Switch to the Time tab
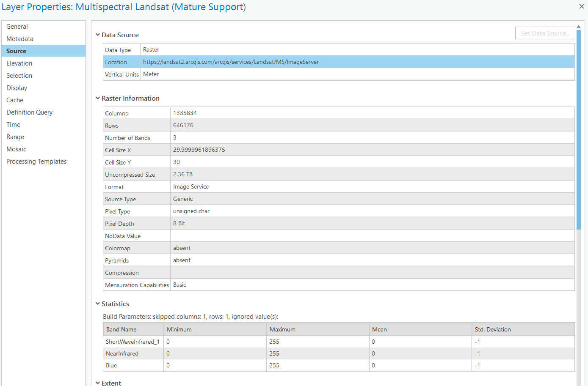 pyautogui.click(x=14, y=125)
